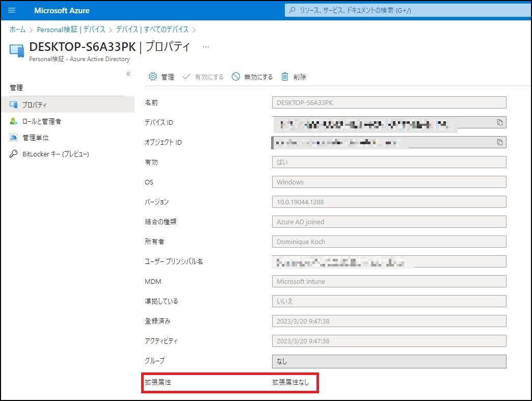Click the DESKTOP-S6A33PK | プロパティ page title
Viewport: 532px width, 401px height.
110,46
